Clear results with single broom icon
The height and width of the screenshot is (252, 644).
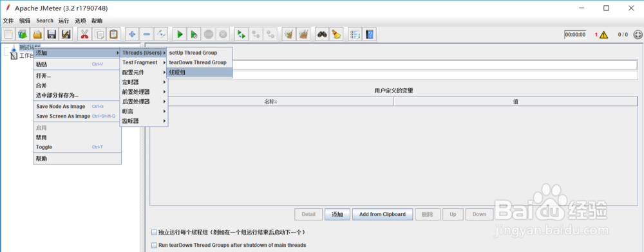(x=289, y=35)
